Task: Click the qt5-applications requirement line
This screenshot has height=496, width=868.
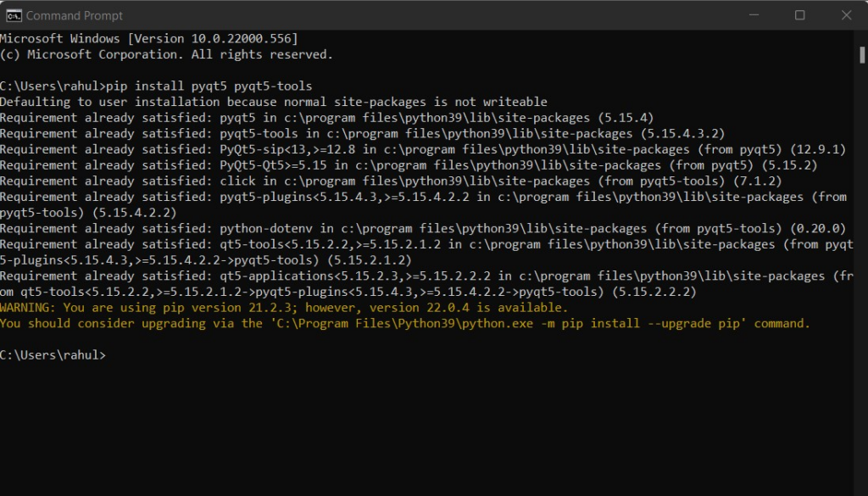Action: click(x=424, y=276)
